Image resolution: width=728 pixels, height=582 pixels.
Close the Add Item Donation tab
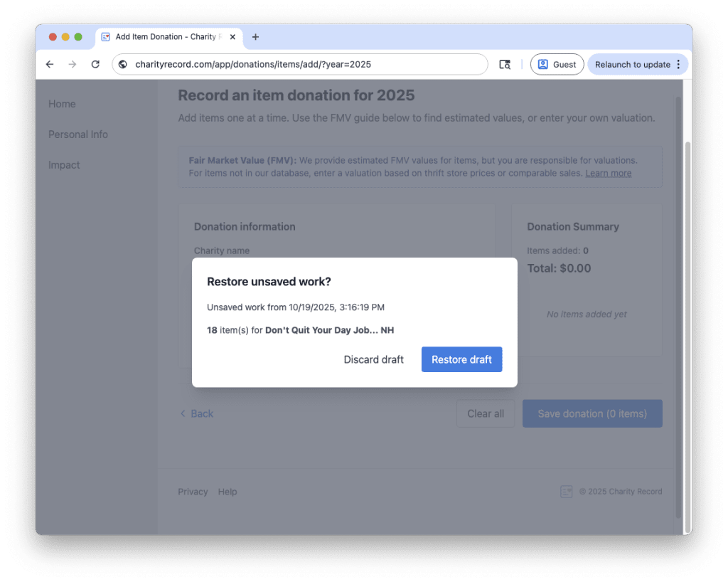[x=232, y=37]
